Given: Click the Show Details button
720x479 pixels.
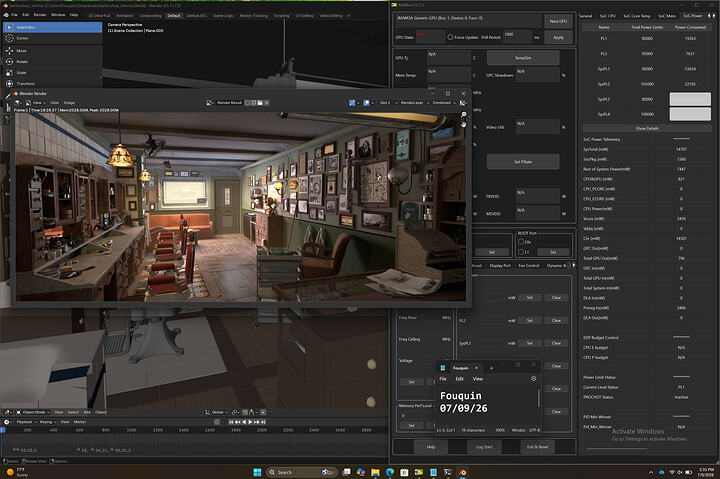Looking at the screenshot, I should click(647, 129).
